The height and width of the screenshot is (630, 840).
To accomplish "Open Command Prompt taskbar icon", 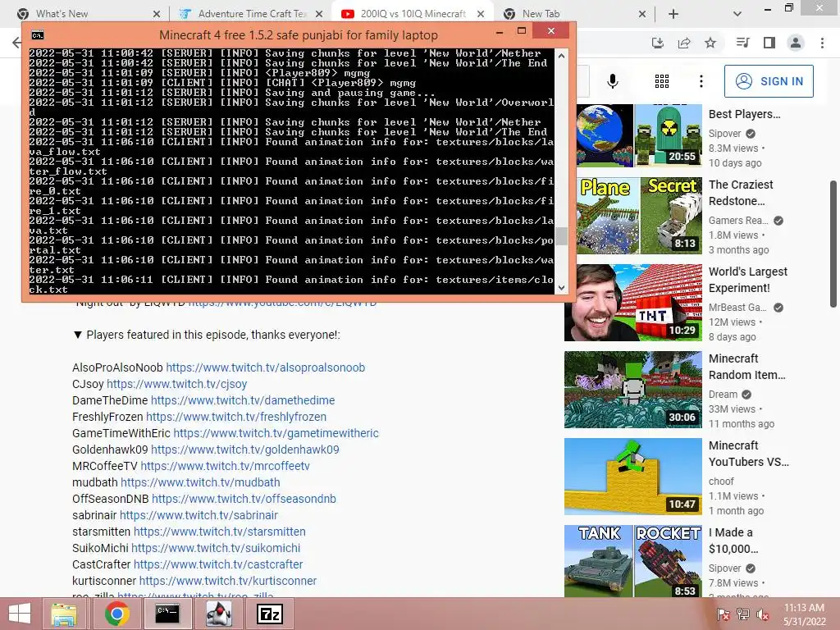I will point(167,614).
